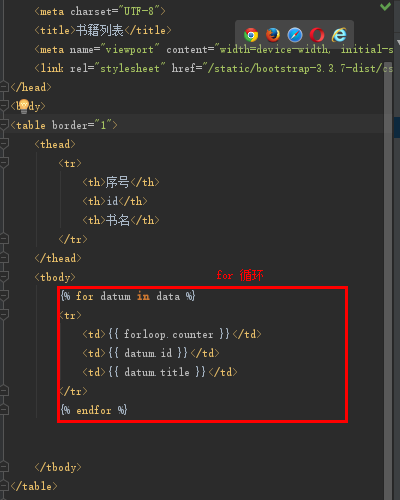The width and height of the screenshot is (400, 500).
Task: Open preview in Internet Explorer
Action: pyautogui.click(x=339, y=35)
